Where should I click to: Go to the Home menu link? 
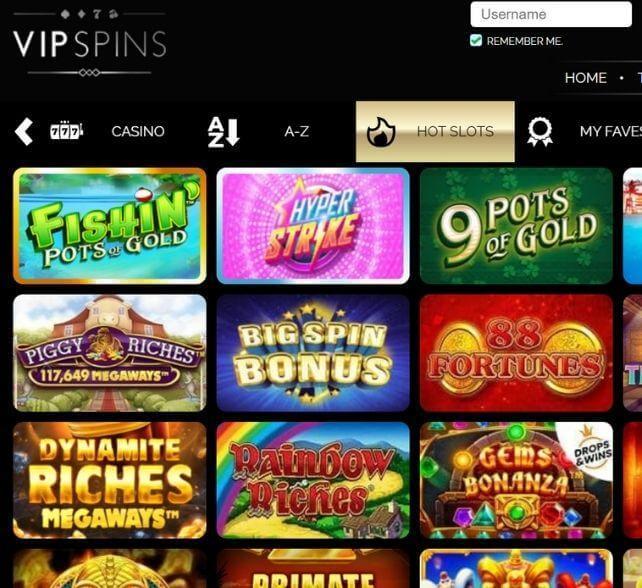(x=585, y=78)
